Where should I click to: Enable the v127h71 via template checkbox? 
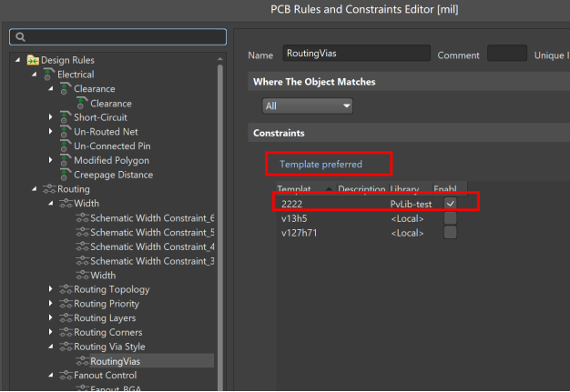point(450,233)
